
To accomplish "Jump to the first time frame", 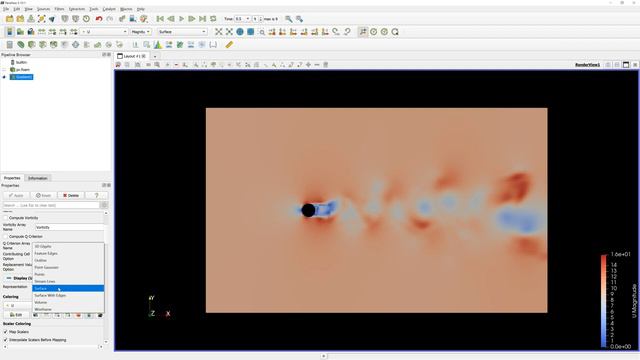I will click(160, 19).
